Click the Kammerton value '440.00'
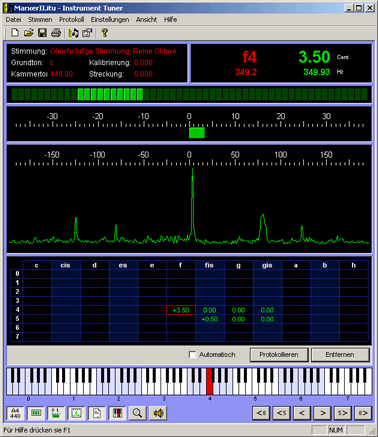Viewport: 378px width, 437px height. (x=62, y=74)
